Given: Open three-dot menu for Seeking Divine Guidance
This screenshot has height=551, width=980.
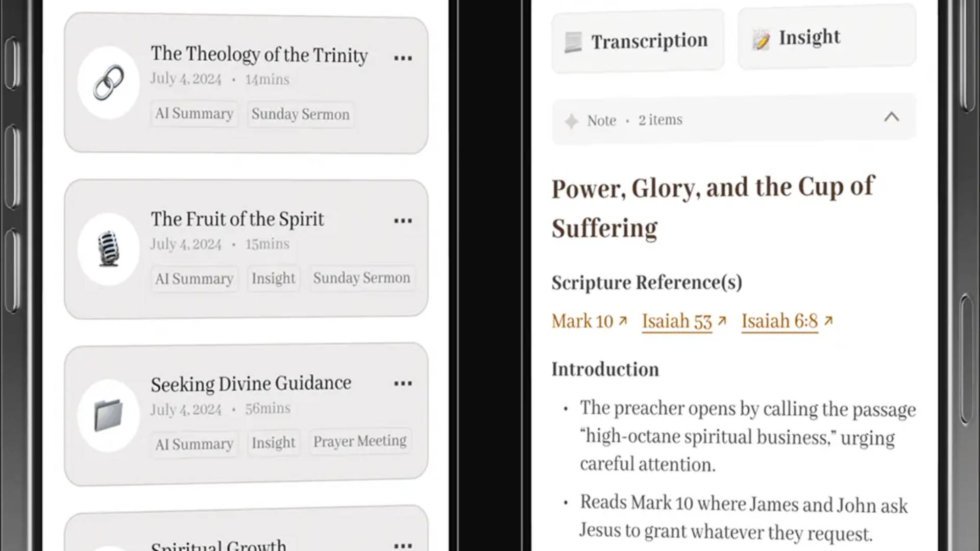Looking at the screenshot, I should (x=403, y=384).
